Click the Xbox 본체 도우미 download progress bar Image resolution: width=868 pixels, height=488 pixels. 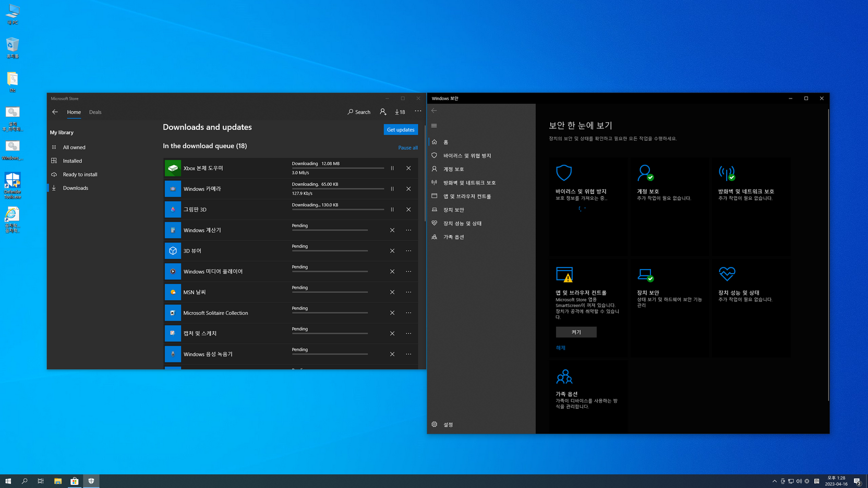(x=338, y=168)
